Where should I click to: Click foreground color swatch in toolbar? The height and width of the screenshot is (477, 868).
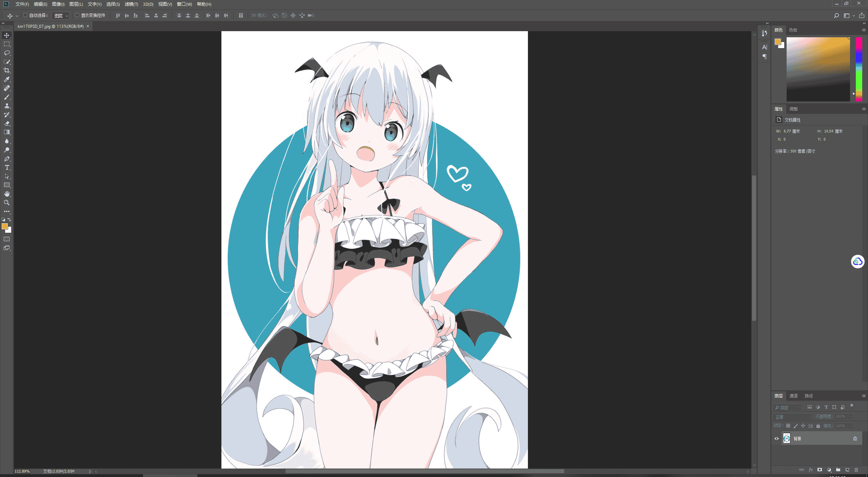pyautogui.click(x=5, y=226)
